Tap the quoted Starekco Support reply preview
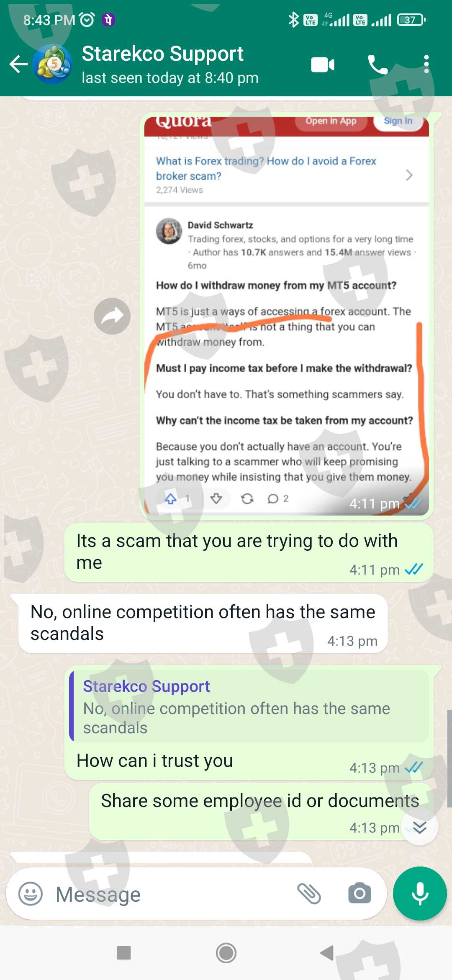The width and height of the screenshot is (452, 980). [249, 706]
